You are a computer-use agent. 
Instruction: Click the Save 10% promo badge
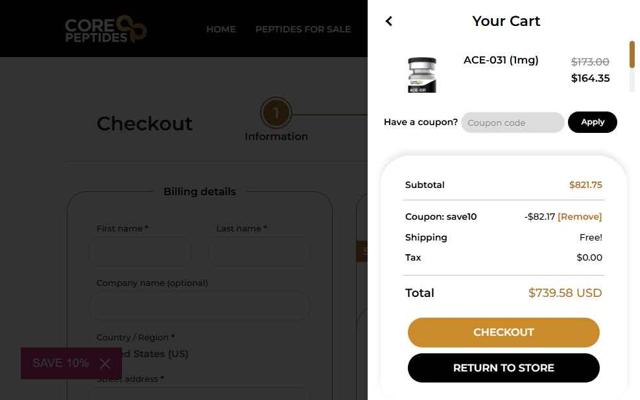click(x=60, y=363)
